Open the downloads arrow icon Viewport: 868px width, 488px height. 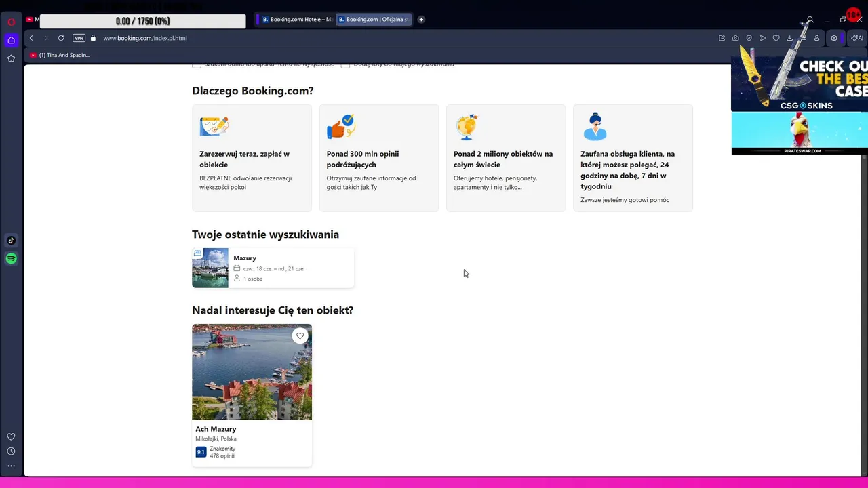pos(789,38)
